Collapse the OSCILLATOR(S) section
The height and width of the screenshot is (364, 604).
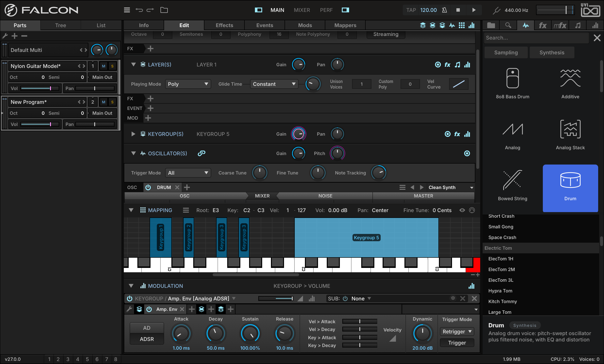point(133,153)
